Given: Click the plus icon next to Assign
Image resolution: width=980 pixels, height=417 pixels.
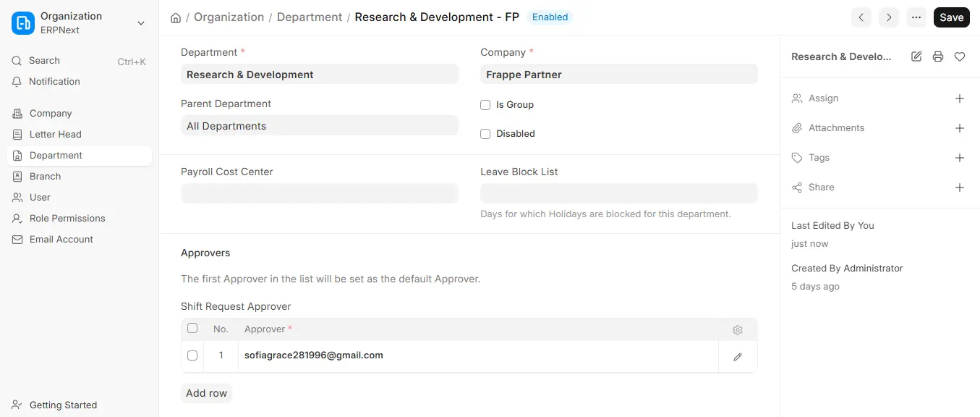Looking at the screenshot, I should click(960, 98).
